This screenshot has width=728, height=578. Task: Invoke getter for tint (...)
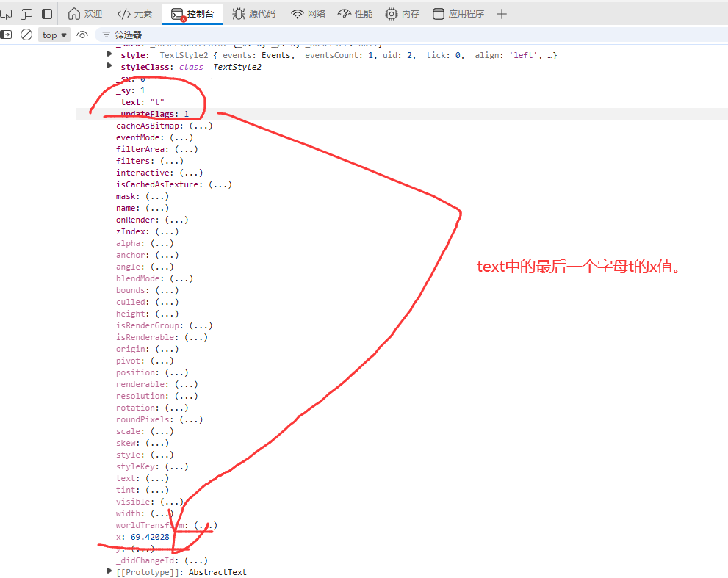tap(157, 490)
